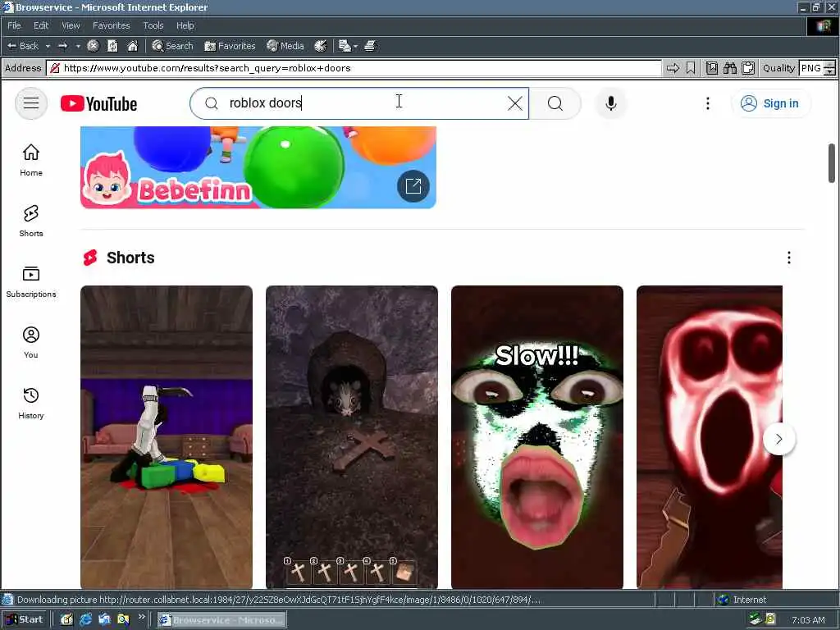This screenshot has height=630, width=840.
Task: Click the voice search microphone icon
Action: (610, 103)
